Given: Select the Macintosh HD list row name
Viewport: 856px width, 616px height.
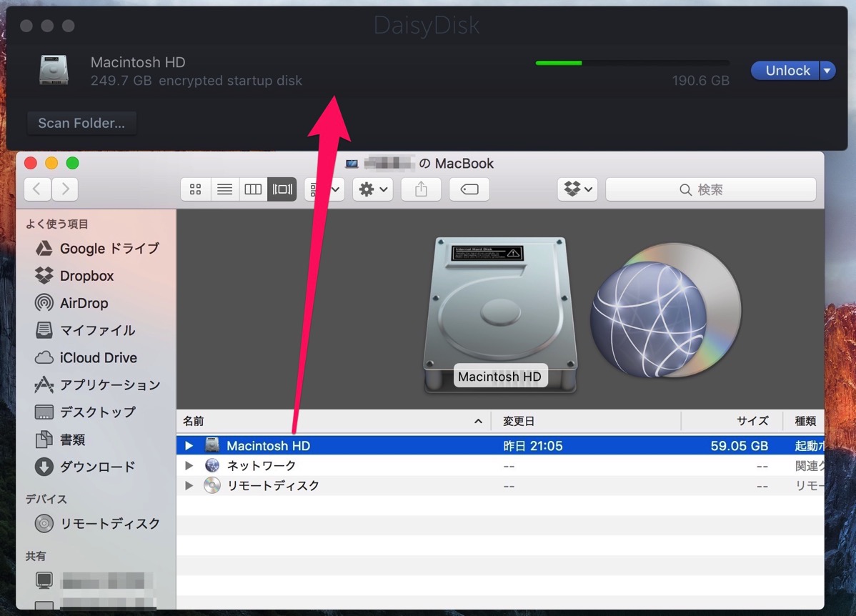Looking at the screenshot, I should pyautogui.click(x=268, y=446).
